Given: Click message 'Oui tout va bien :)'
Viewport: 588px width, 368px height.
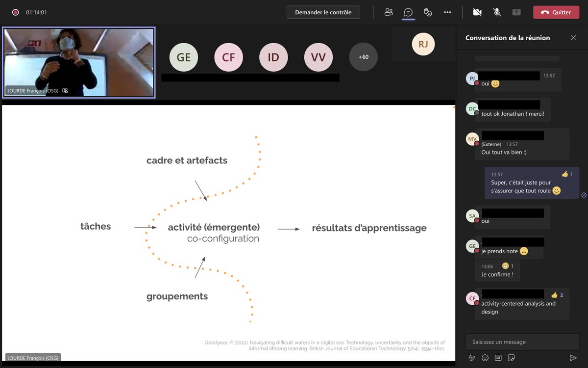Looking at the screenshot, I should pos(504,153).
